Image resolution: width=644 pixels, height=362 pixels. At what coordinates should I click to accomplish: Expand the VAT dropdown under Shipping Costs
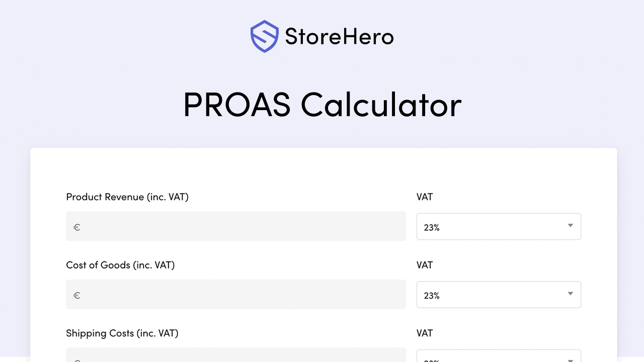coord(499,358)
